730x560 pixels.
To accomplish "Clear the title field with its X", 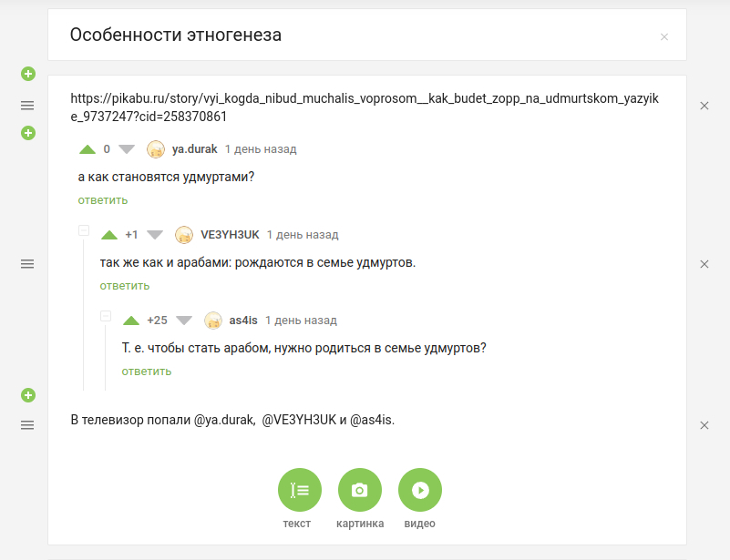I will (x=664, y=36).
